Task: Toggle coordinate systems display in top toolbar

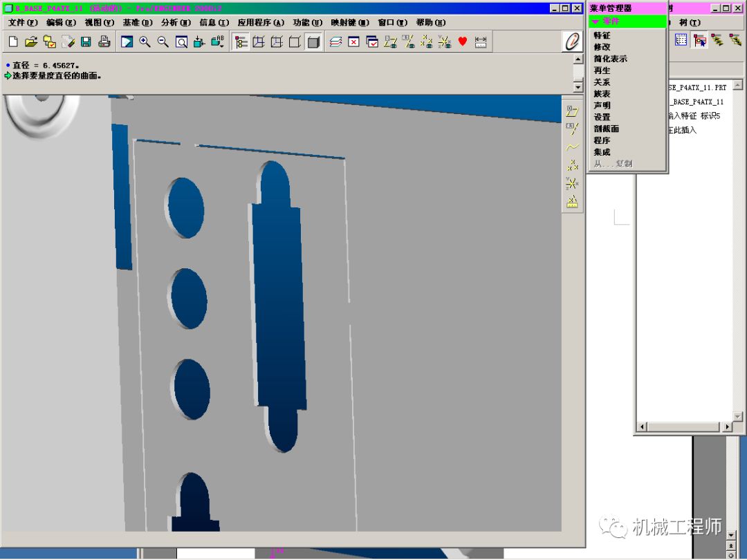Action: 445,42
